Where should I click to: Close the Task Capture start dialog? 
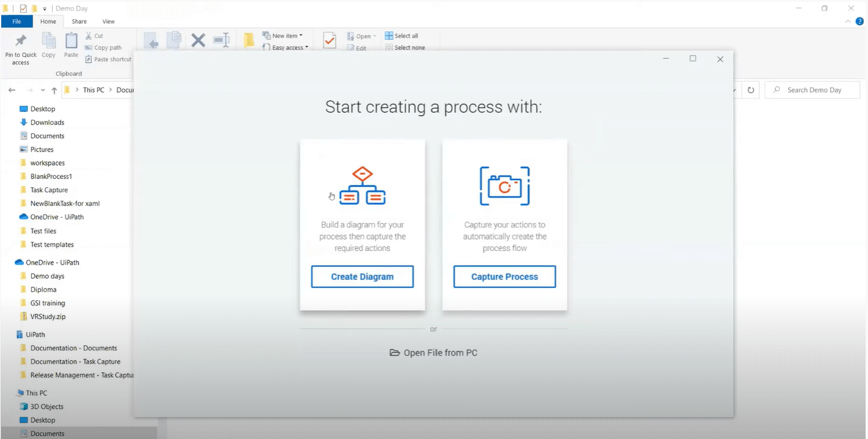tap(720, 59)
